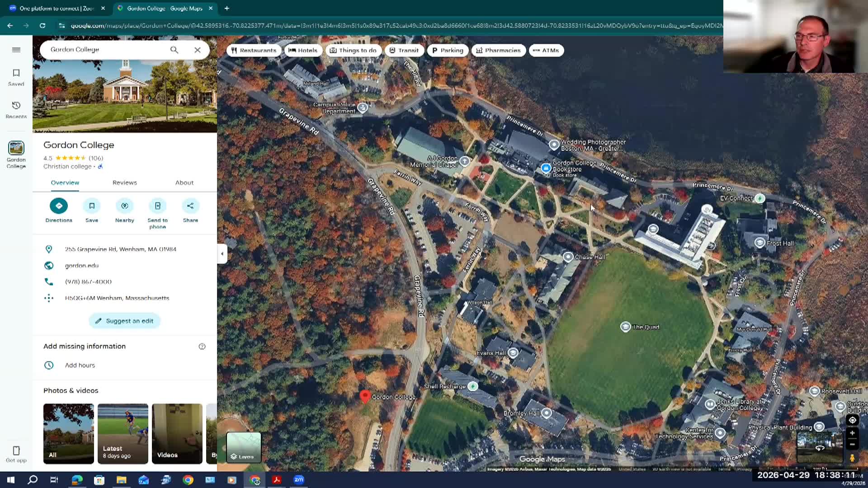Screen dimensions: 868x488
Task: Switch to the Overview tab
Action: (x=65, y=183)
